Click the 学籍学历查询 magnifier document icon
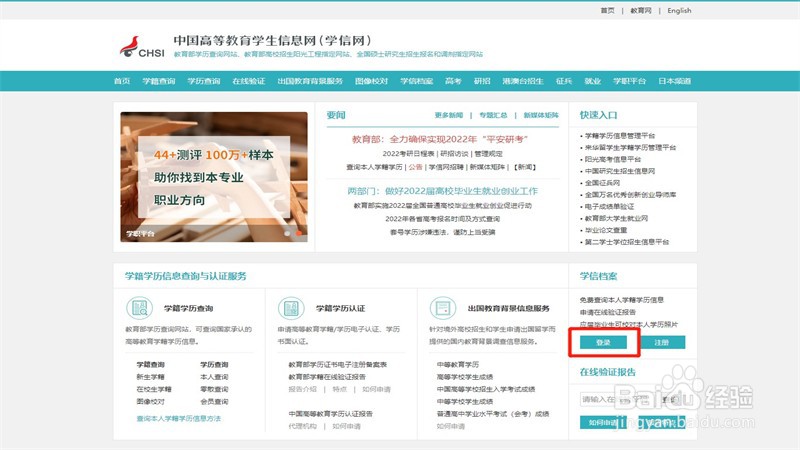 click(x=139, y=308)
